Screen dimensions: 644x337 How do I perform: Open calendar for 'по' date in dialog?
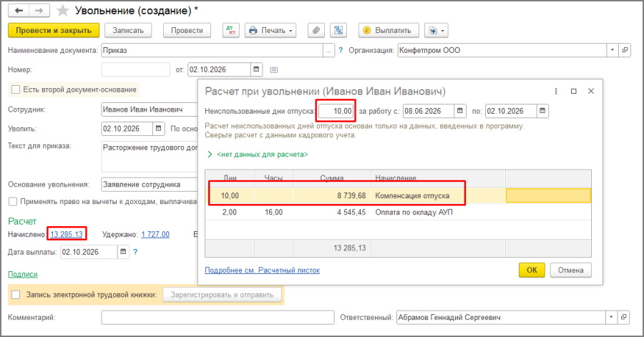(542, 111)
